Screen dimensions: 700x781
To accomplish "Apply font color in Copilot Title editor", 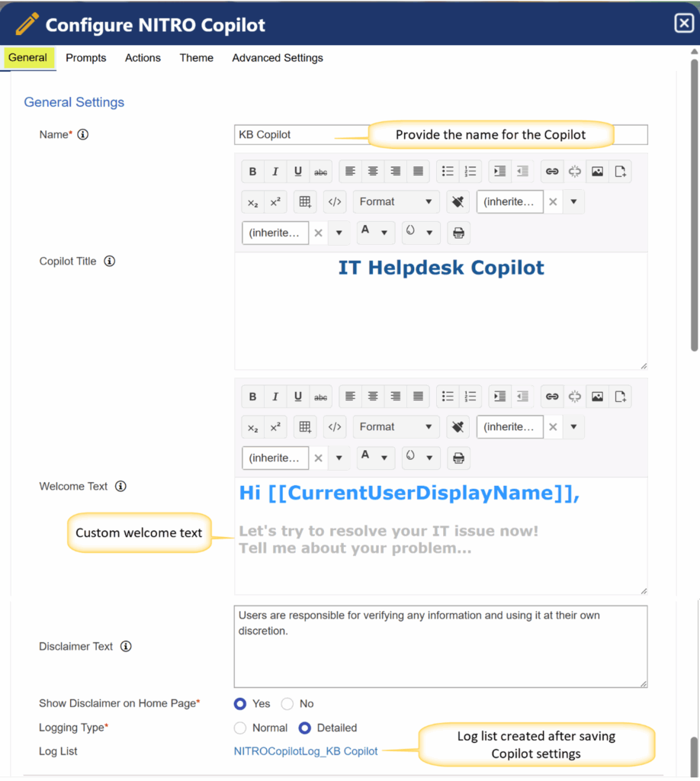I will point(366,233).
